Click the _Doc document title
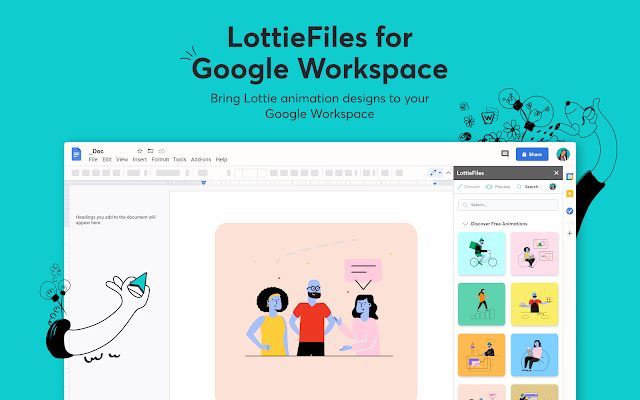 point(97,151)
